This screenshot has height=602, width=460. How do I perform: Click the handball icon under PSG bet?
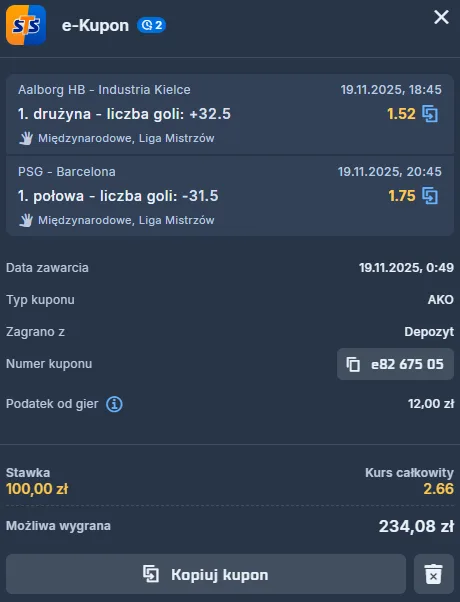click(26, 220)
